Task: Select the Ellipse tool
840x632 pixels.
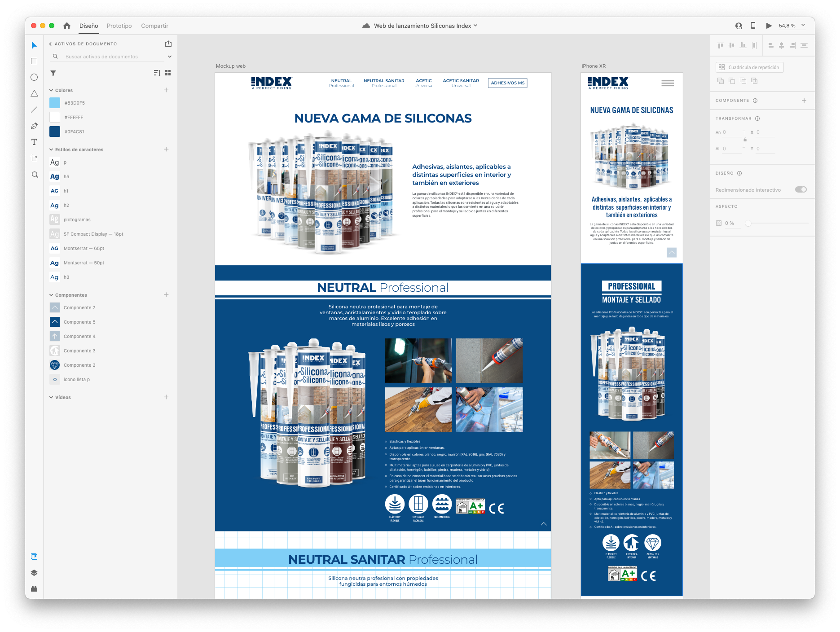Action: tap(34, 77)
